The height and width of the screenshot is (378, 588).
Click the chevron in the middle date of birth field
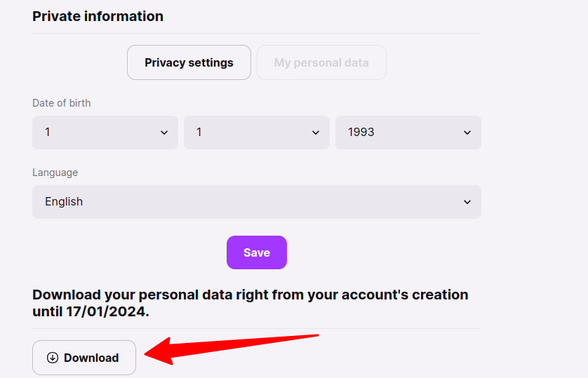pos(316,133)
